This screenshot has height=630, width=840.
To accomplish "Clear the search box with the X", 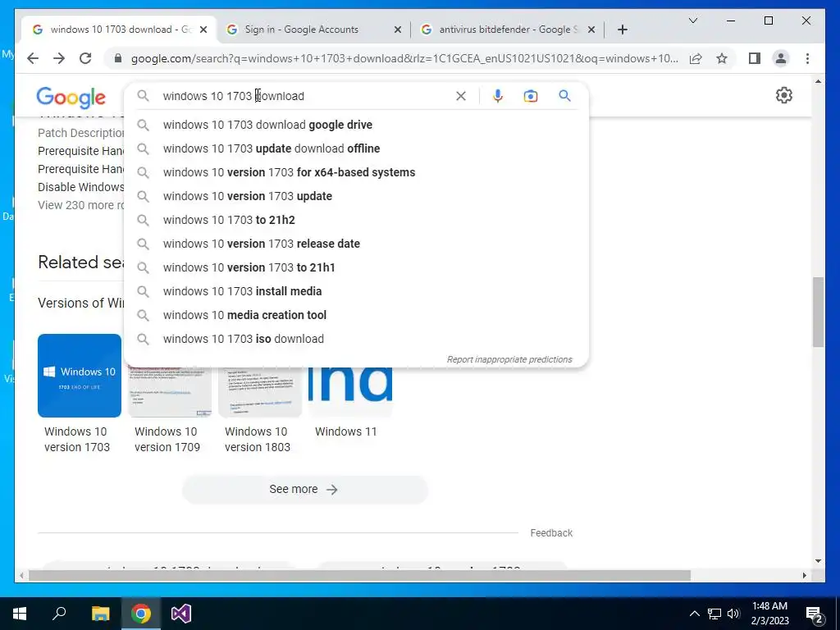I will 461,96.
